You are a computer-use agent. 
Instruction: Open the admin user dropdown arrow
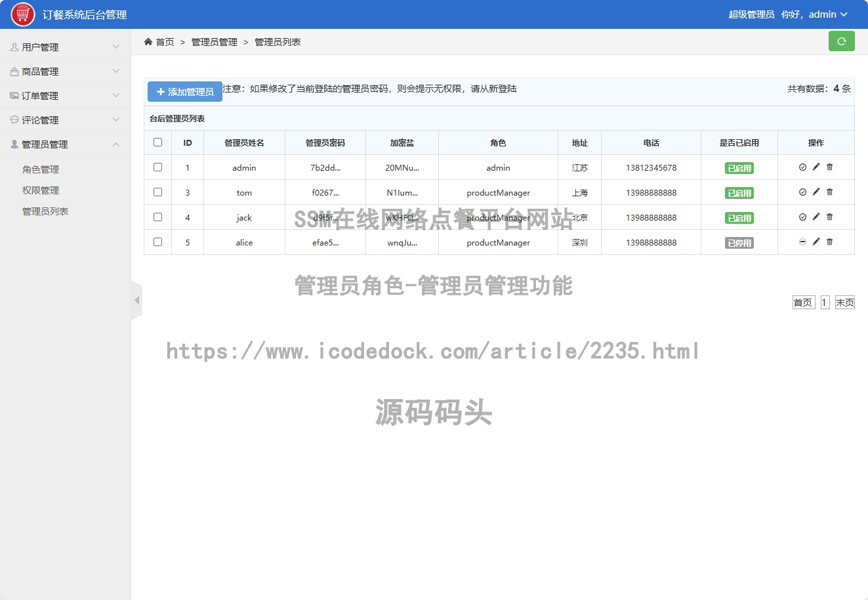(x=844, y=14)
